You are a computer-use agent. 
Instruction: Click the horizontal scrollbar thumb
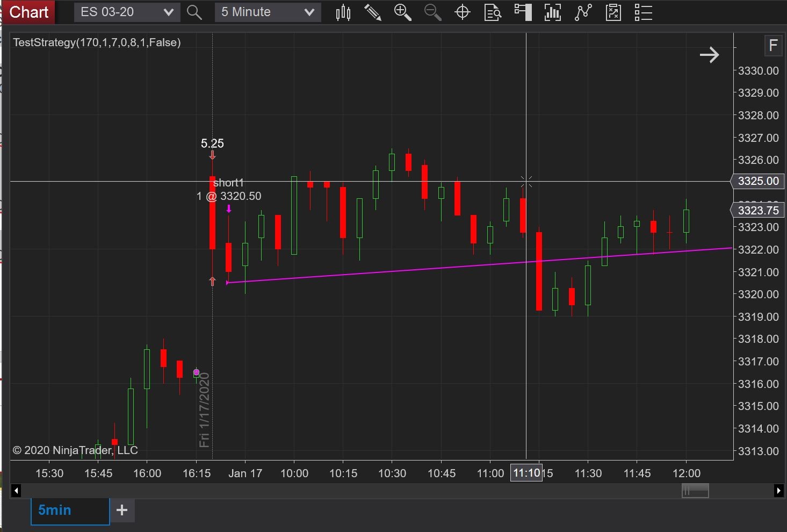(x=695, y=491)
